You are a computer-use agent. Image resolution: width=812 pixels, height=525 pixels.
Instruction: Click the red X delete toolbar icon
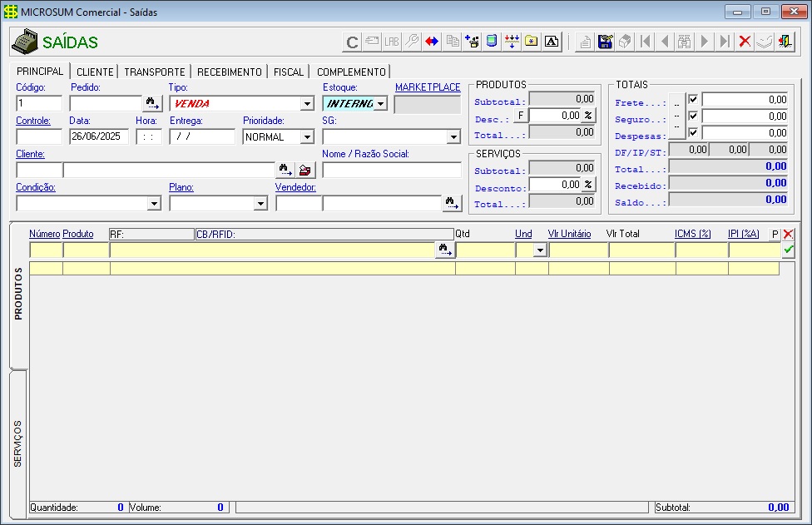tap(745, 42)
